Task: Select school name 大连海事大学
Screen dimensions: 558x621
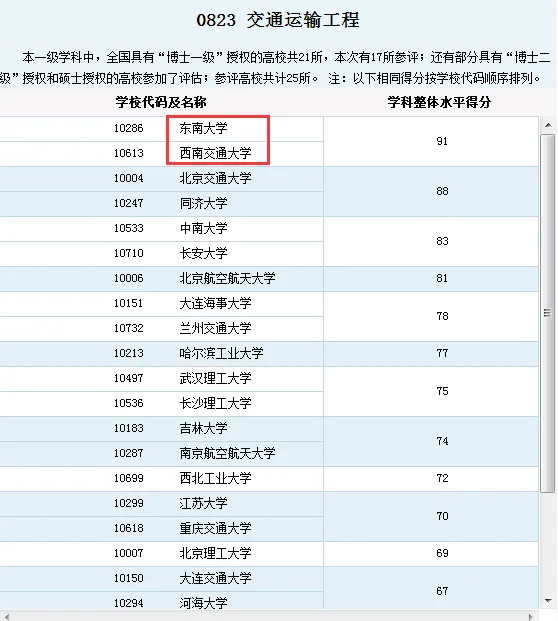Action: pos(215,303)
